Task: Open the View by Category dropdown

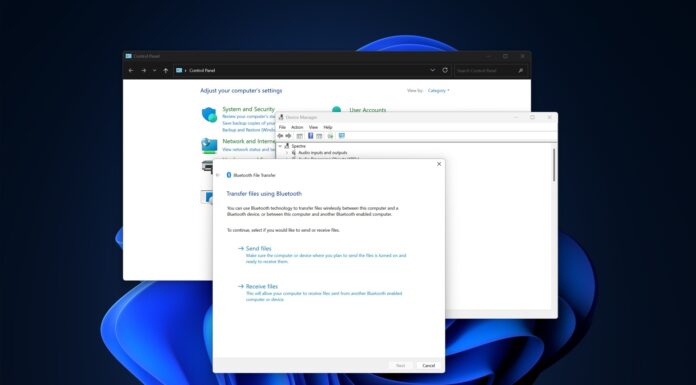Action: point(439,91)
